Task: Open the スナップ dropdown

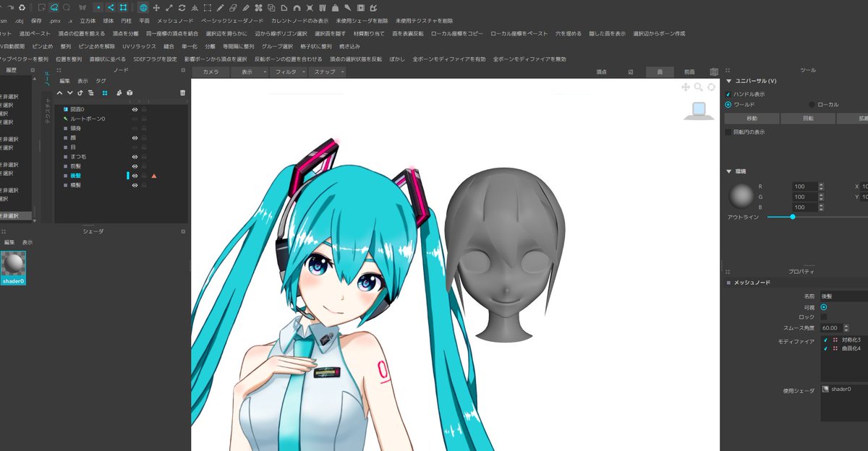Action: (328, 72)
